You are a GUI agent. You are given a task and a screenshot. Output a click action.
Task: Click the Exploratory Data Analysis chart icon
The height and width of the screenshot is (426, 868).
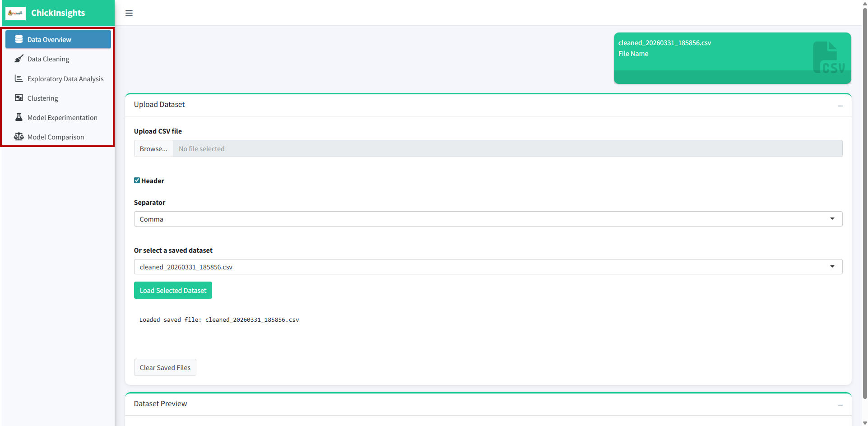19,79
